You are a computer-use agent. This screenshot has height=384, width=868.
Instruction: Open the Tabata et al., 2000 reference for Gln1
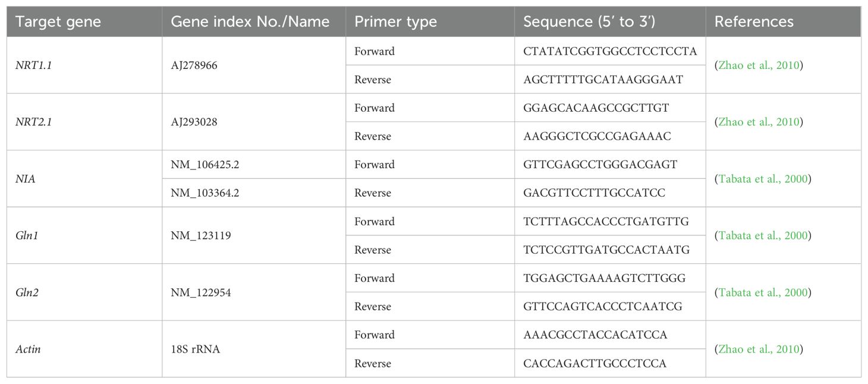(762, 235)
